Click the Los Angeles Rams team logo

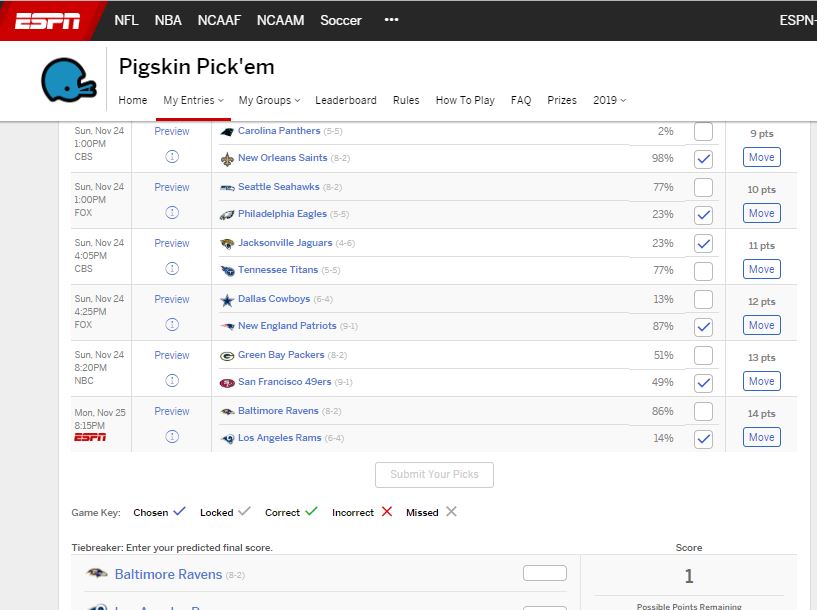click(227, 439)
